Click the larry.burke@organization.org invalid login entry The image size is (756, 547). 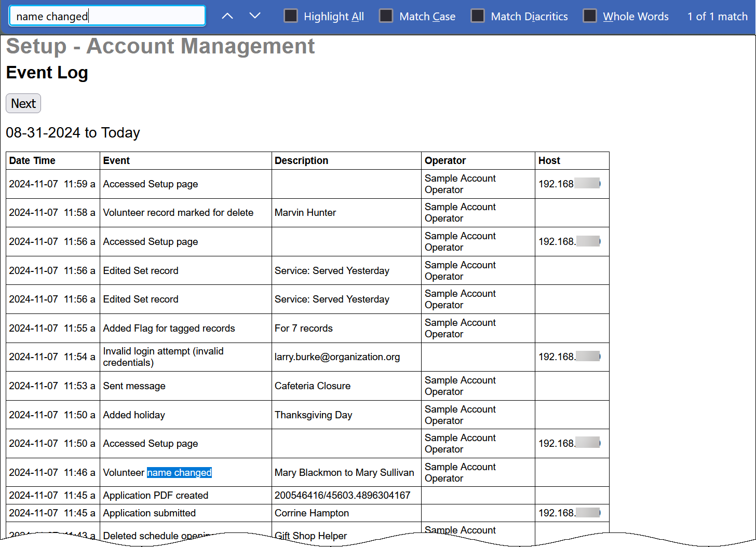pyautogui.click(x=337, y=357)
